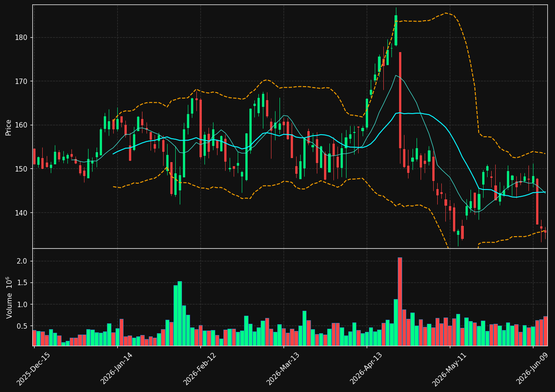The height and width of the screenshot is (392, 555).
Task: Click the 2026-Feb-12 date label
Action: coord(200,368)
